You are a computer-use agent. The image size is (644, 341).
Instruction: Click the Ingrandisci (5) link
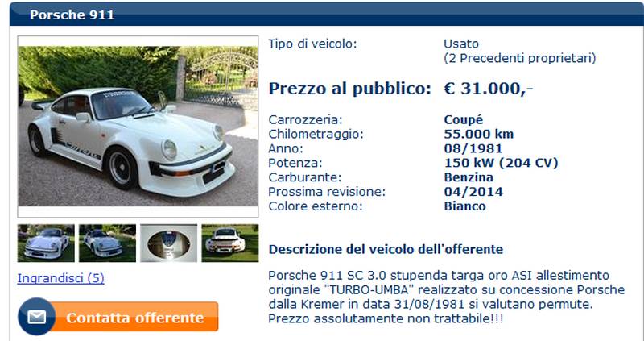pyautogui.click(x=61, y=278)
